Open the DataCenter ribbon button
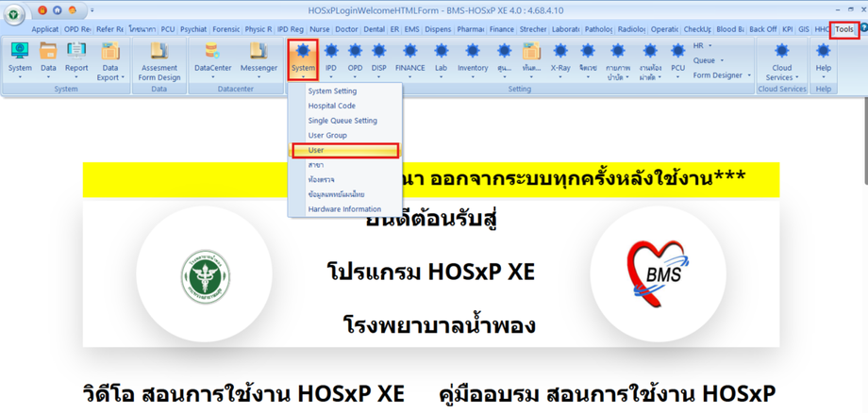The image size is (868, 413). [x=212, y=59]
